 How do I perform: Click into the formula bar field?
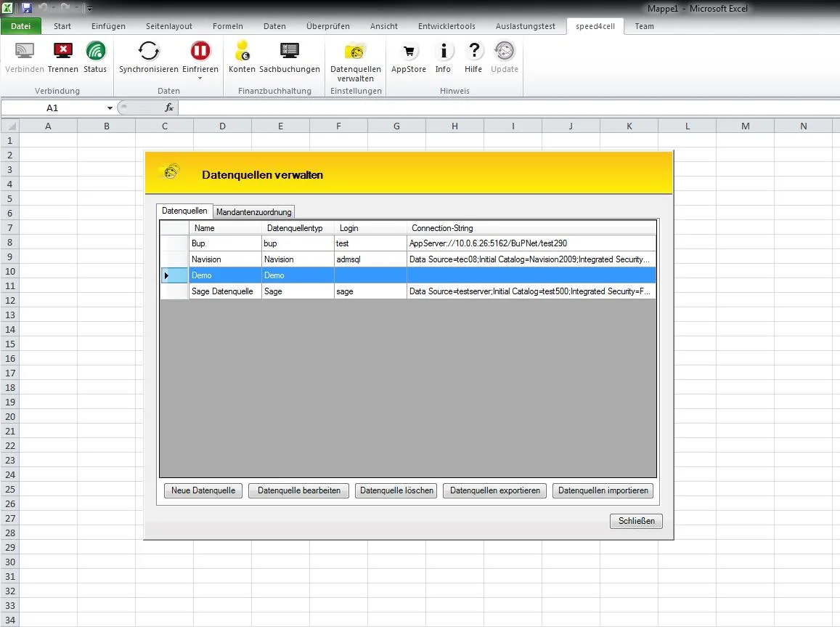(x=508, y=108)
